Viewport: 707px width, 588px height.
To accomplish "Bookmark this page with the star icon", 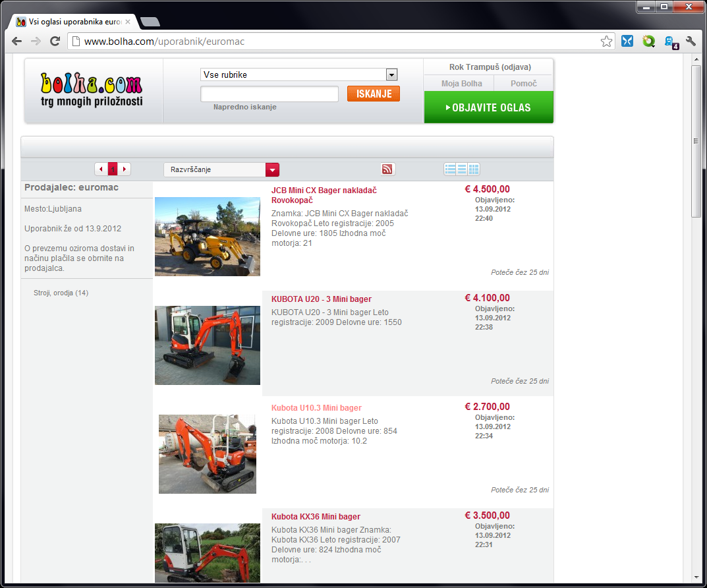I will click(606, 42).
